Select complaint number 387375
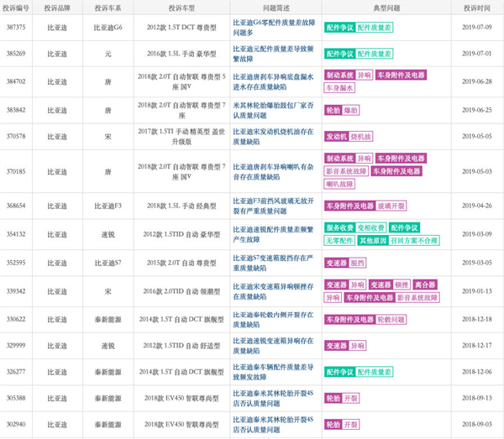The width and height of the screenshot is (504, 439). click(x=16, y=28)
